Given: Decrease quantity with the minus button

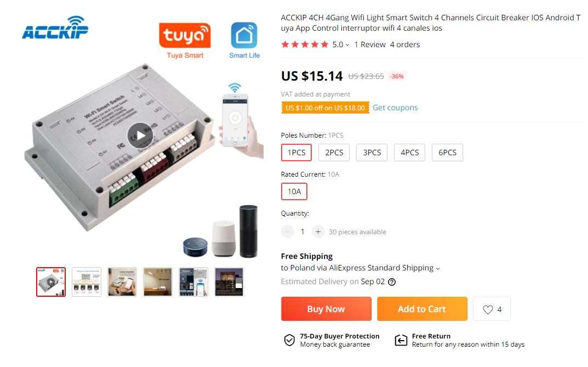Looking at the screenshot, I should pos(288,232).
